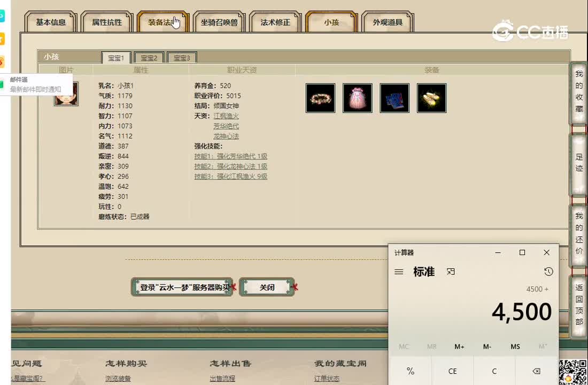Screen dimensions: 588x385
Task: Select the 坐骑召唤兽 tab
Action: (219, 22)
